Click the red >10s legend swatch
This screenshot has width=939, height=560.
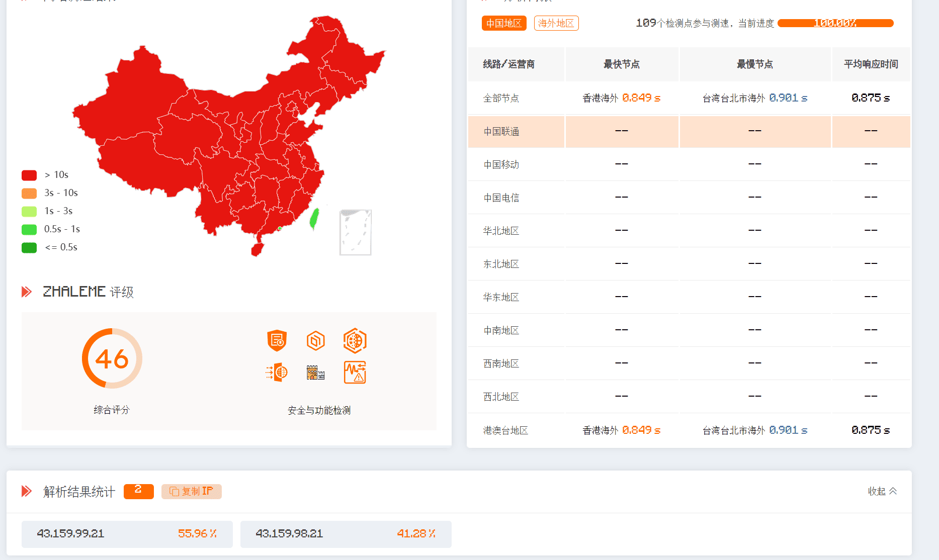click(x=29, y=175)
